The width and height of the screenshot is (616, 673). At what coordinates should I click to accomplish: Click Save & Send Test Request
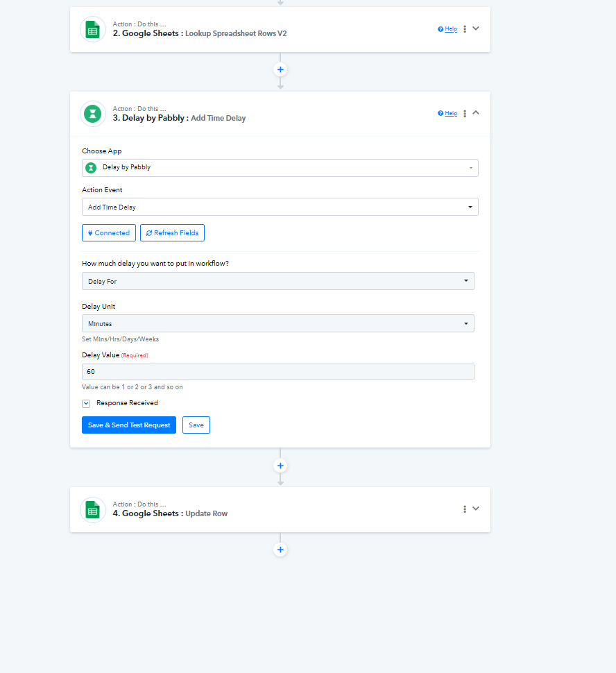(129, 425)
